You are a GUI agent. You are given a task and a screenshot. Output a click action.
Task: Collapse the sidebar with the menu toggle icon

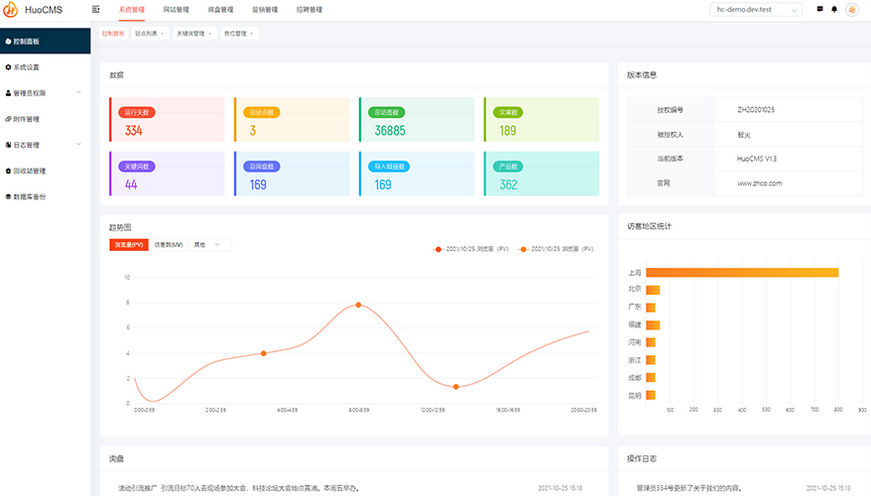click(96, 9)
